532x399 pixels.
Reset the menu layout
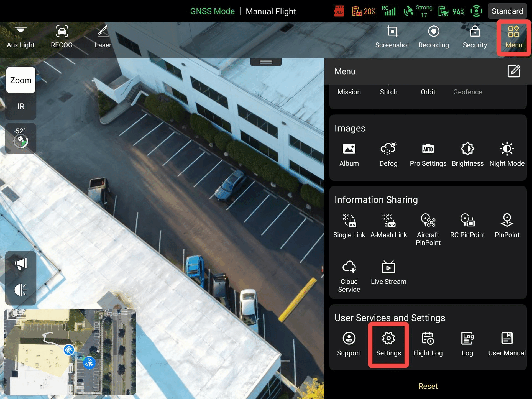coord(428,386)
